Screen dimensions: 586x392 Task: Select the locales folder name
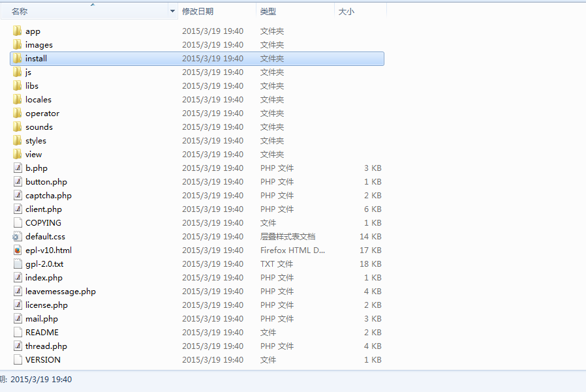(39, 99)
